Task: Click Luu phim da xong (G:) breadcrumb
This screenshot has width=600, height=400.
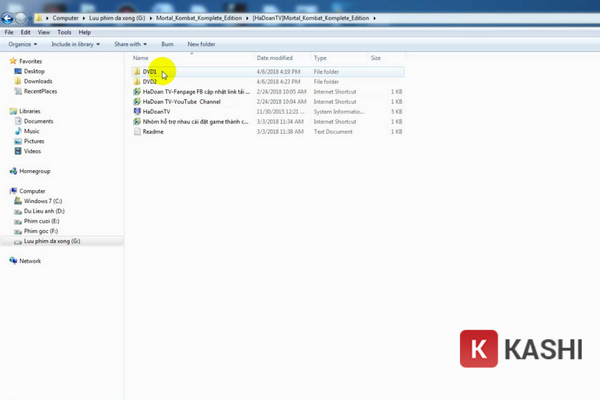Action: pyautogui.click(x=117, y=18)
